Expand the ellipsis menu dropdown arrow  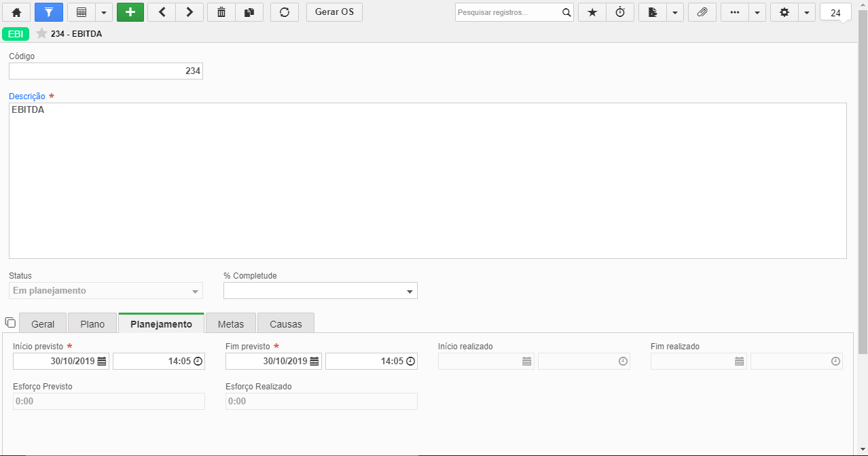tap(757, 12)
